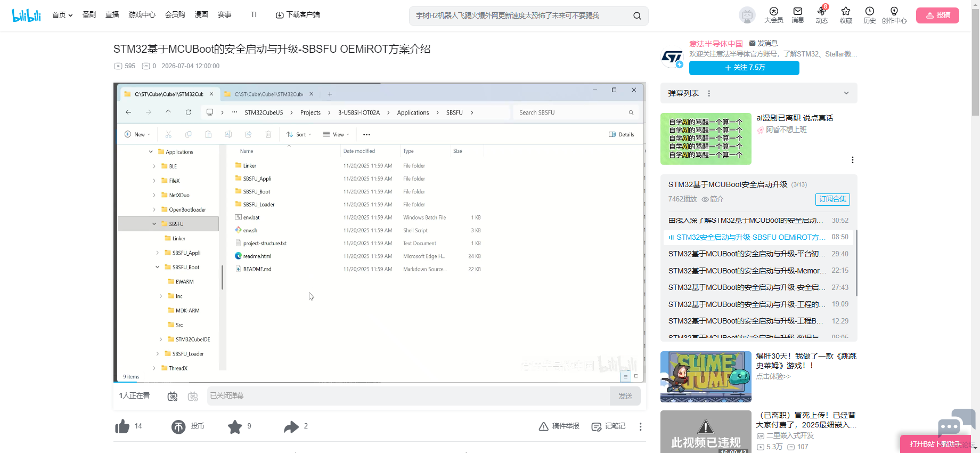
Task: Toggle the danmaku display switch
Action: [172, 396]
